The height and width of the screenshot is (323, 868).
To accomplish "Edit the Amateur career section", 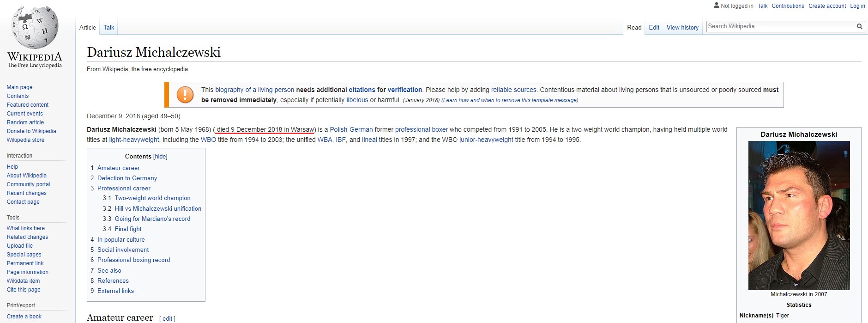I will click(167, 319).
